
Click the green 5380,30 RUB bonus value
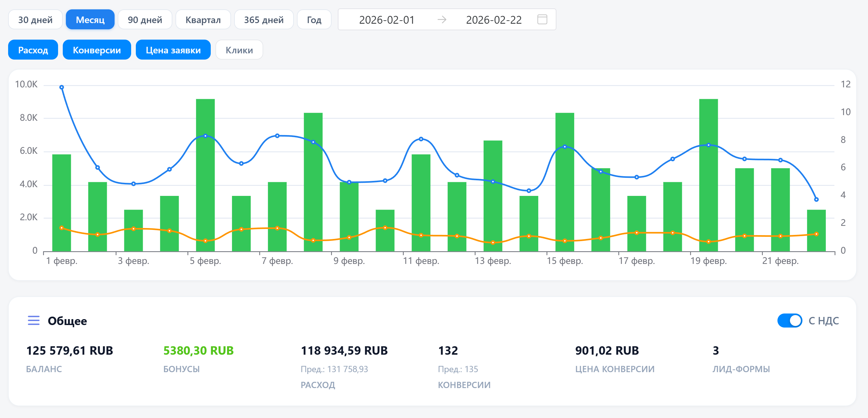tap(198, 350)
